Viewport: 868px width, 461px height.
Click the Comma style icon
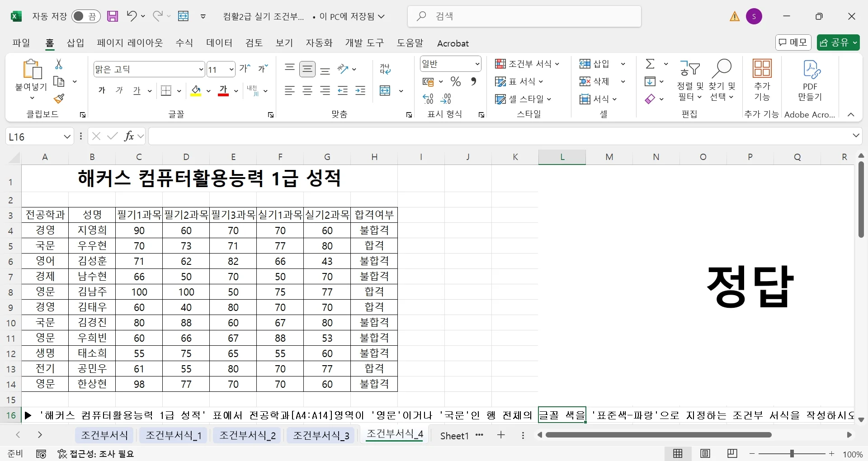point(473,82)
